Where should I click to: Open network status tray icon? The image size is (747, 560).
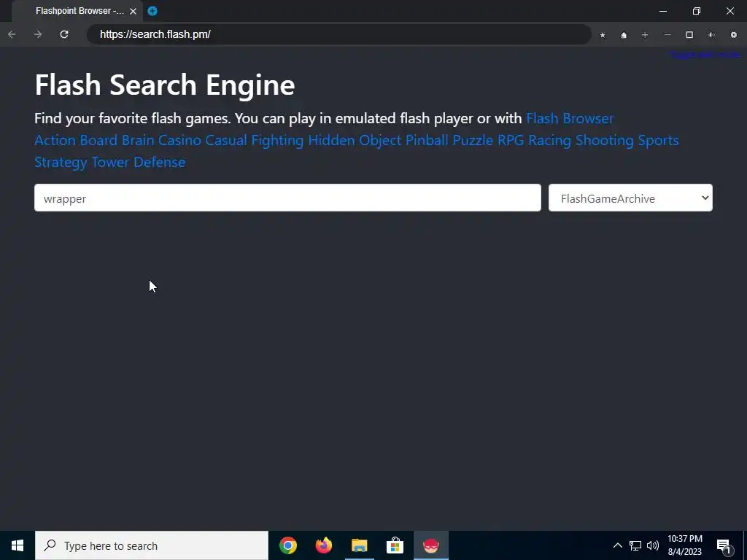(x=635, y=545)
